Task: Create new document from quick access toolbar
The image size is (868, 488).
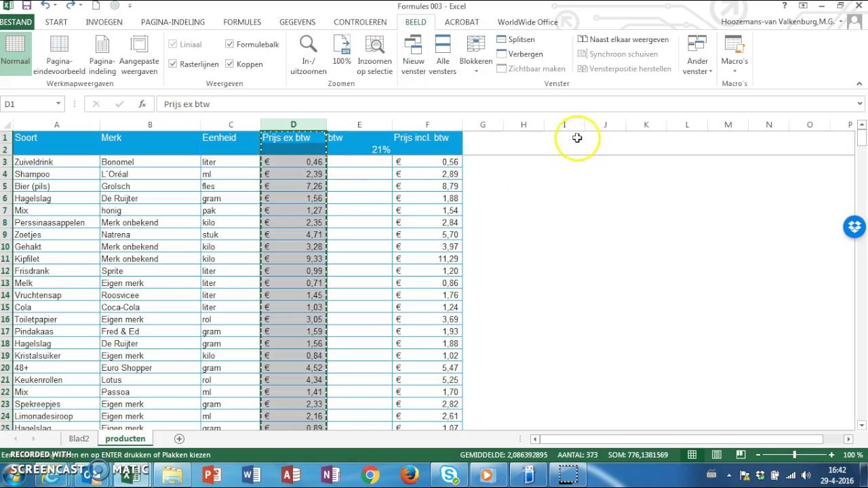Action: pos(96,5)
